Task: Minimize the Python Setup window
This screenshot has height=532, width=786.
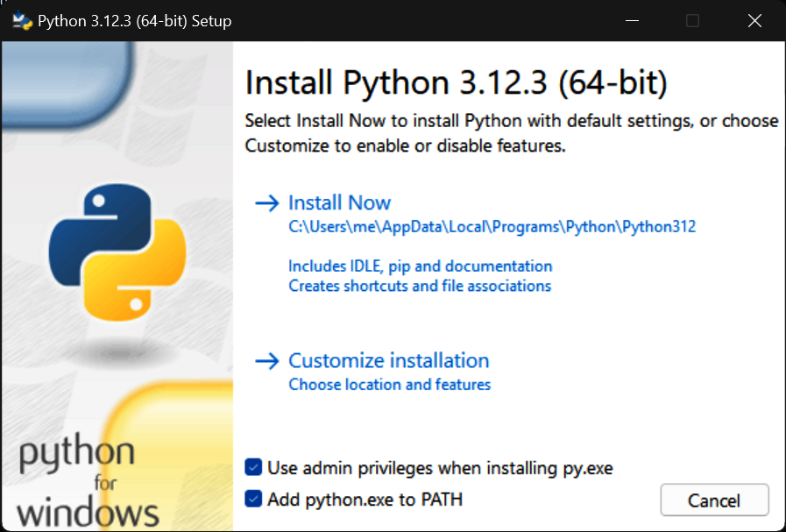Action: coord(629,21)
